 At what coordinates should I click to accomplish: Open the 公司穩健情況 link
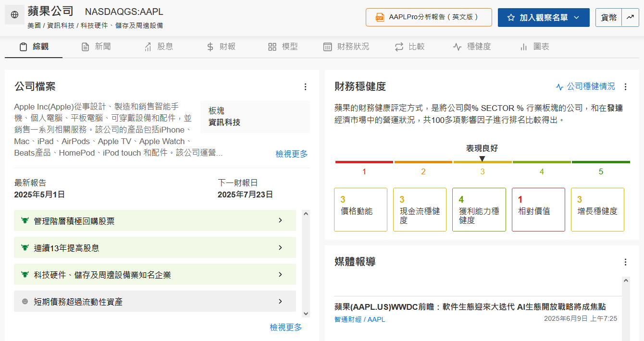(x=591, y=86)
